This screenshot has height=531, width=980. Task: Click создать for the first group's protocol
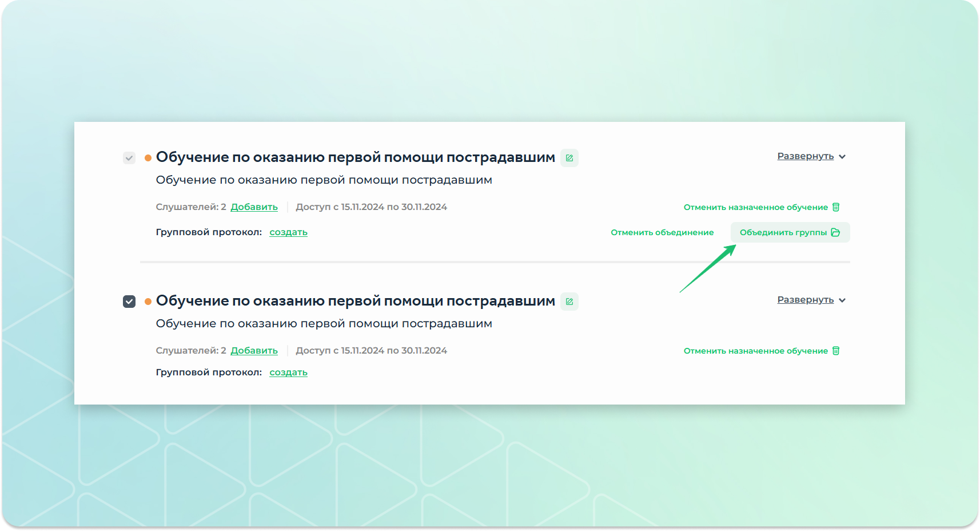click(x=288, y=232)
